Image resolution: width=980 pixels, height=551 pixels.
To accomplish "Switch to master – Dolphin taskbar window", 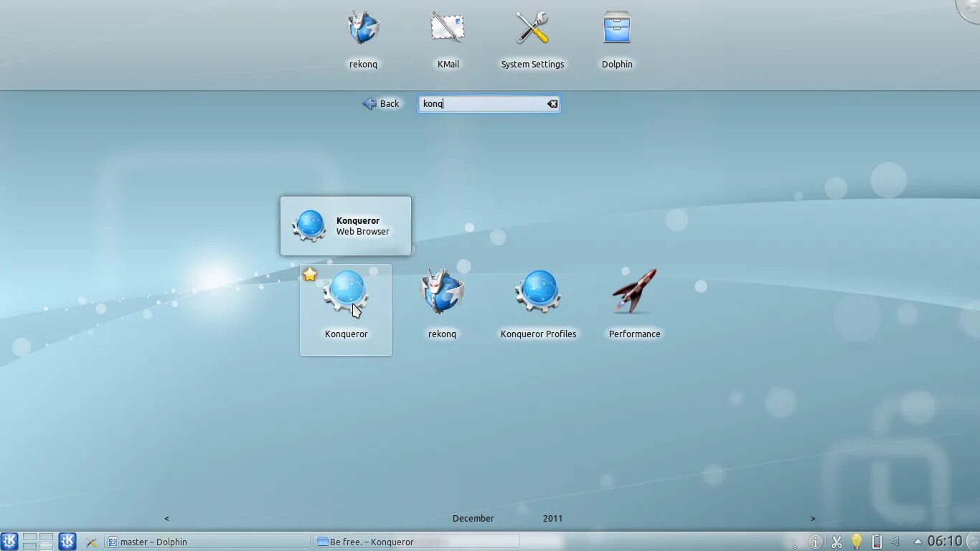I will [207, 542].
